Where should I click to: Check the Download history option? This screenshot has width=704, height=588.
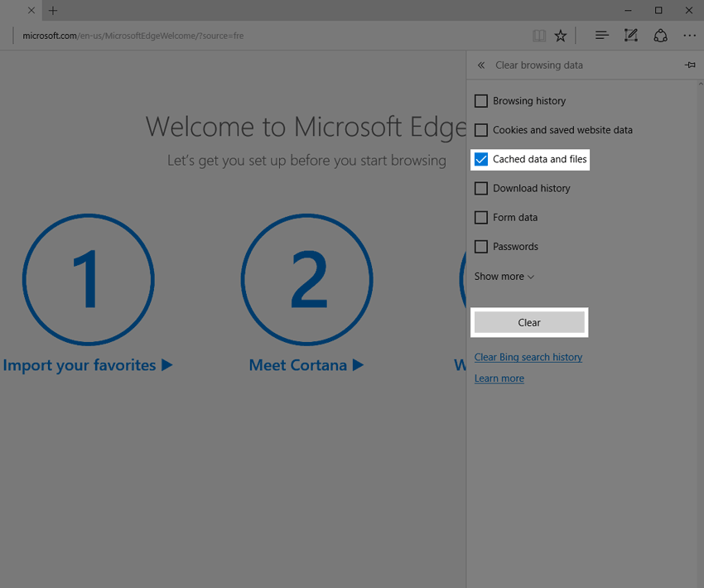(481, 188)
